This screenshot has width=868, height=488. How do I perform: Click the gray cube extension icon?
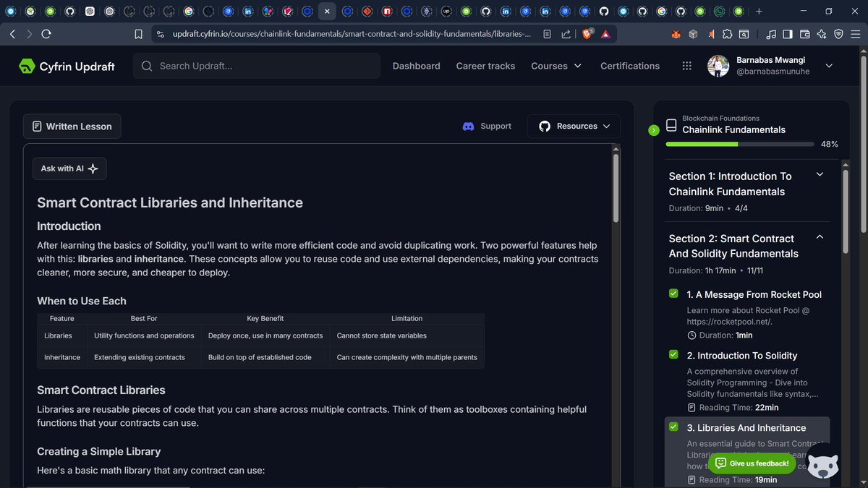pyautogui.click(x=693, y=34)
